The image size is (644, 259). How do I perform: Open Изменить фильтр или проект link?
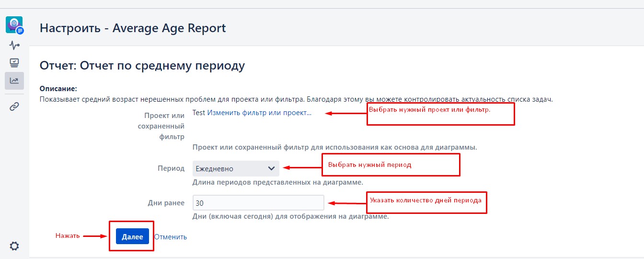(259, 113)
